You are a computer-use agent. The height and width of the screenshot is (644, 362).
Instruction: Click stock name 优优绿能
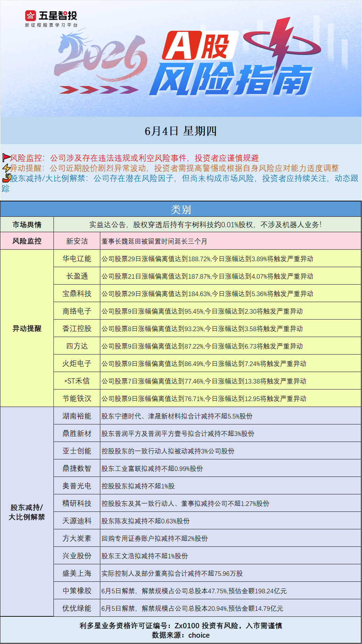click(77, 608)
